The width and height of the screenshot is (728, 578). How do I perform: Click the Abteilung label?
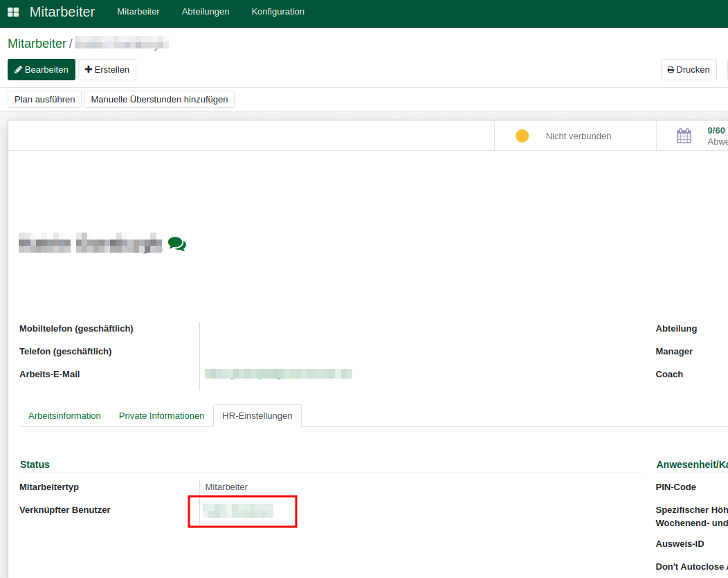[x=676, y=329]
